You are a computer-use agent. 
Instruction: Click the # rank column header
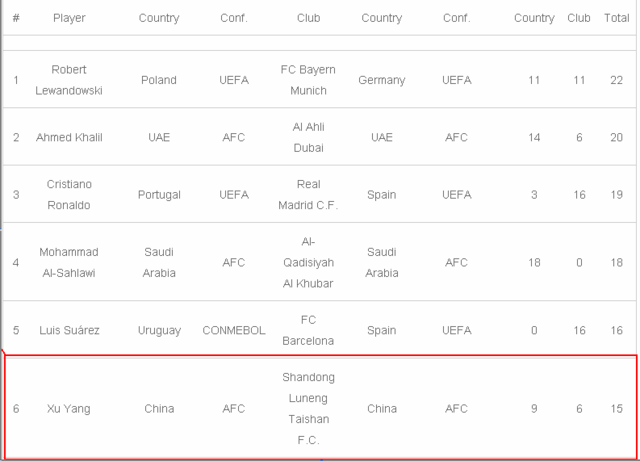coord(16,18)
